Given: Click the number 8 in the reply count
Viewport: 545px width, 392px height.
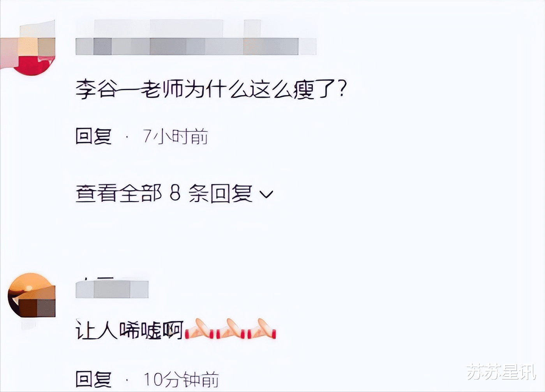Looking at the screenshot, I should click(175, 193).
